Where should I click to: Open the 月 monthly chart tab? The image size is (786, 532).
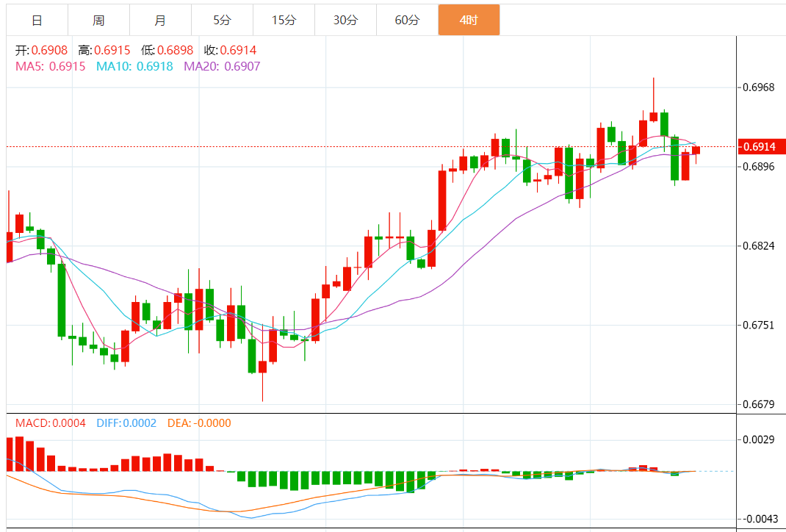160,20
